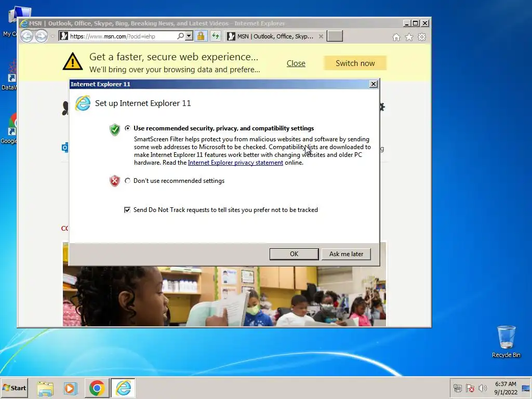Screen dimensions: 532x399
Task: Click the search magnifier in address bar
Action: point(180,36)
